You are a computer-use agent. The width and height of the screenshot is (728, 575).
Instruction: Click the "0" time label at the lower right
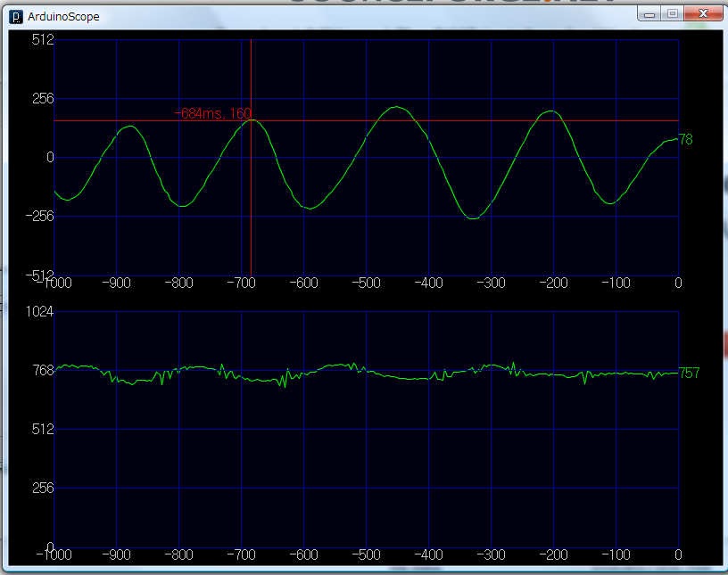coord(677,554)
